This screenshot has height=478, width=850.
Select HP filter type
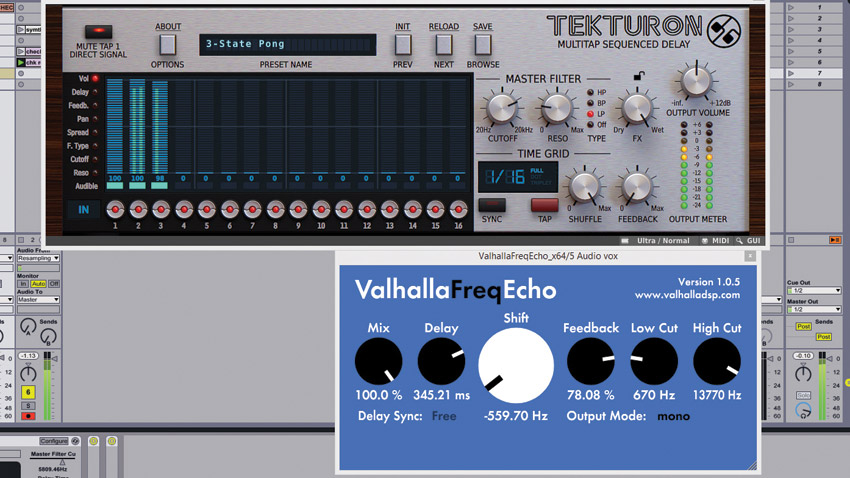pos(590,93)
